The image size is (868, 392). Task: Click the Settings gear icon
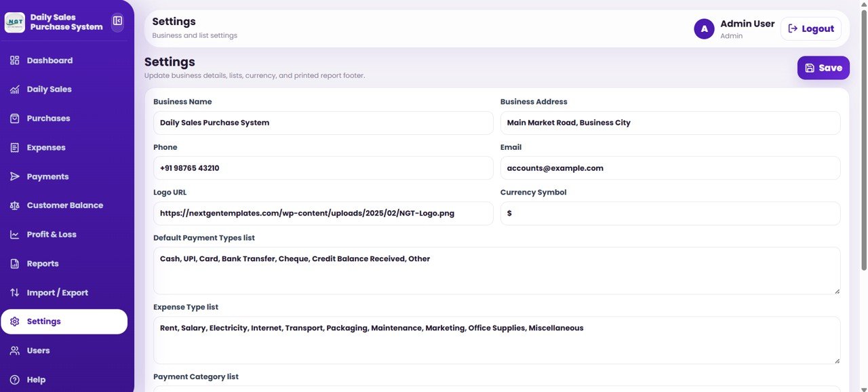point(15,321)
